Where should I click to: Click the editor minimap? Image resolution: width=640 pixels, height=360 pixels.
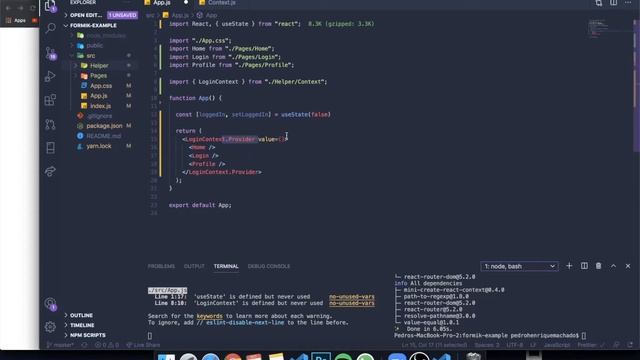(x=598, y=28)
